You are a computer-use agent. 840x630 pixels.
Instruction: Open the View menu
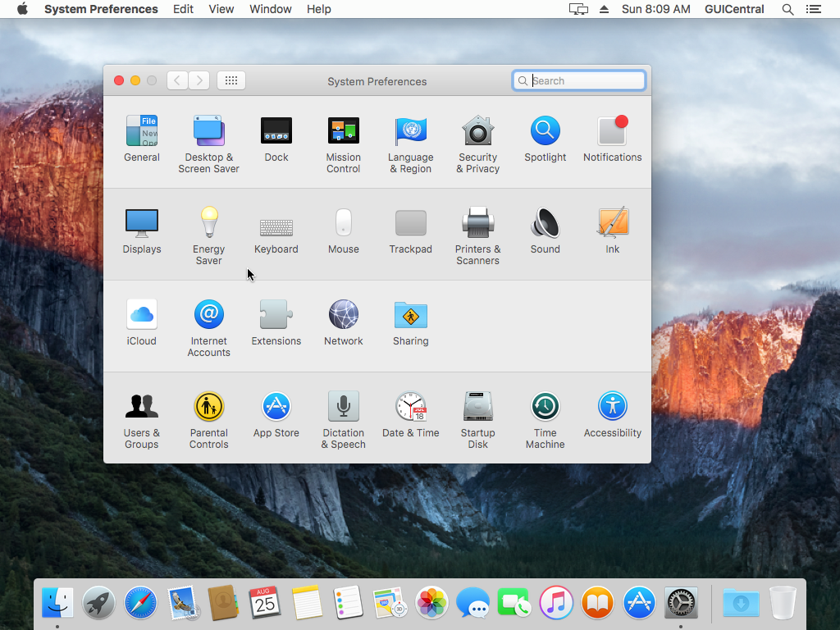click(x=221, y=9)
